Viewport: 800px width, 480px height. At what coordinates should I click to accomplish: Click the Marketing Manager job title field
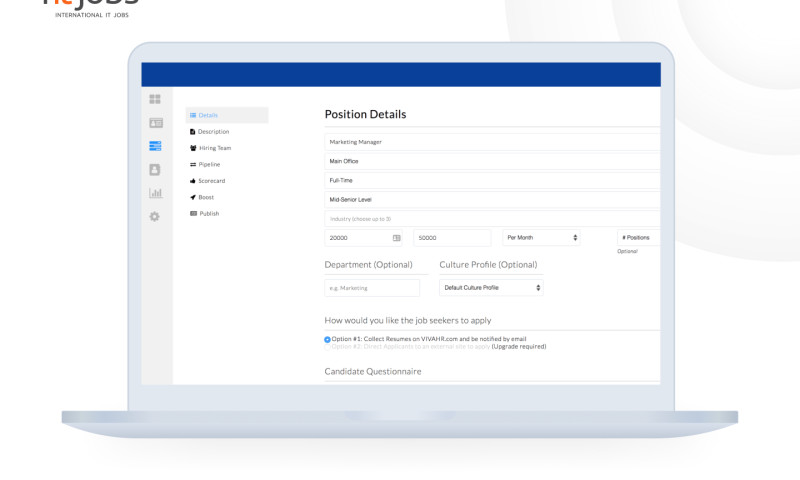[492, 142]
